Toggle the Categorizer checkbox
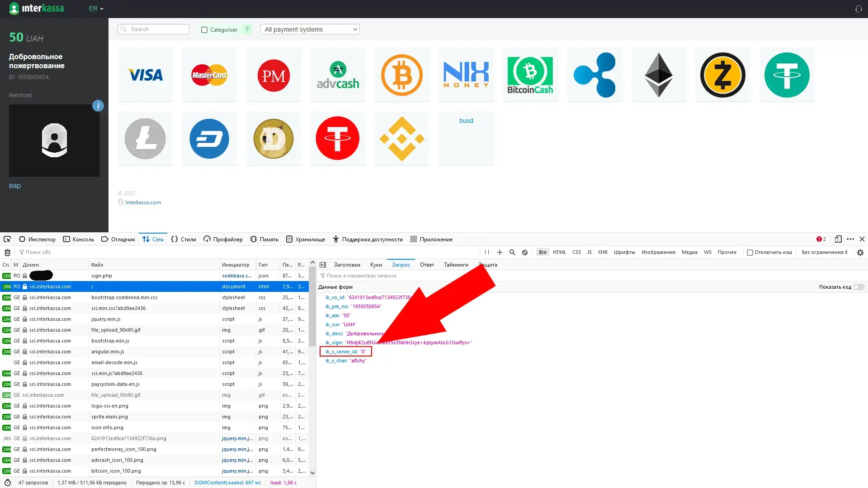The height and width of the screenshot is (488, 868). pos(204,30)
